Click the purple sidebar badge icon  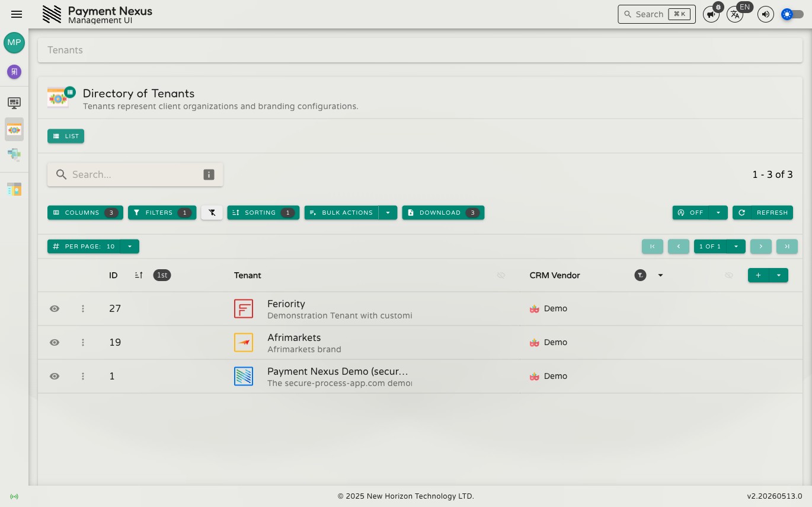click(14, 72)
